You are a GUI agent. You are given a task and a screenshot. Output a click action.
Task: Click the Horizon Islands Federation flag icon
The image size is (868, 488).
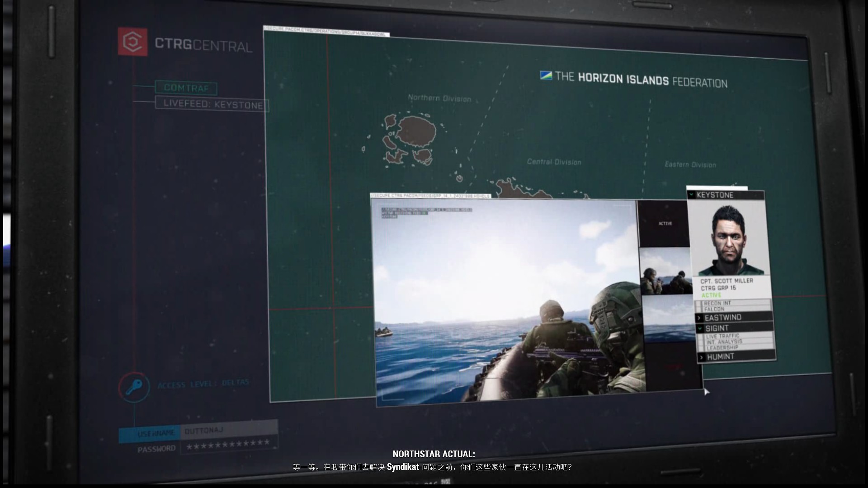pos(546,75)
